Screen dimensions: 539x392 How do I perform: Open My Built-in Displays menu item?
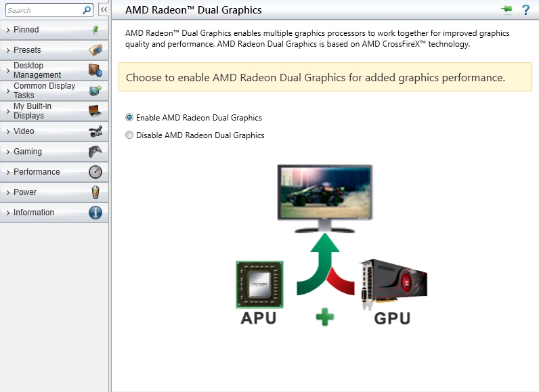[54, 110]
